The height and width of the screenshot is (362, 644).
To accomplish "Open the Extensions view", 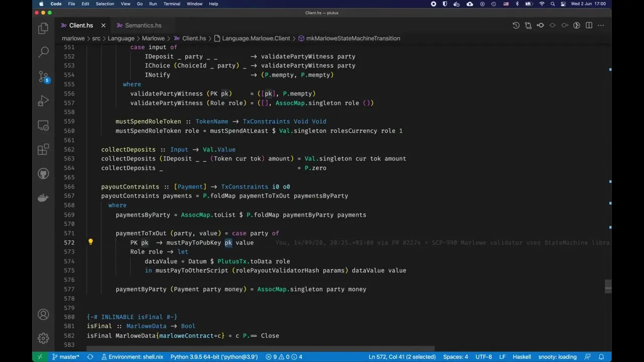I will (x=43, y=149).
